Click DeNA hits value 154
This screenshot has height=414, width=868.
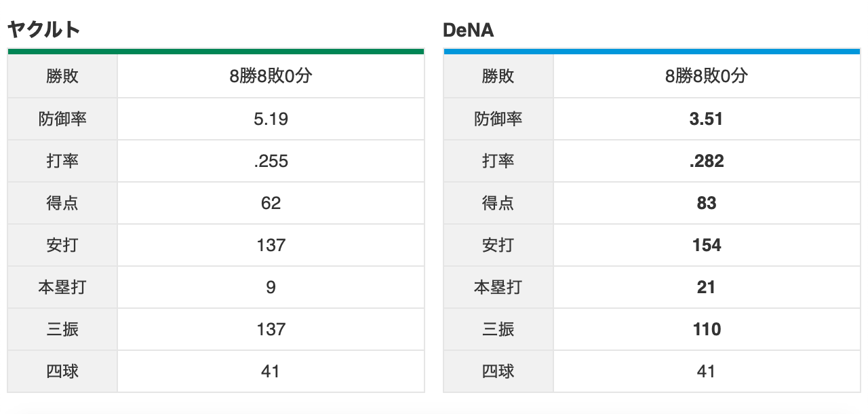706,245
